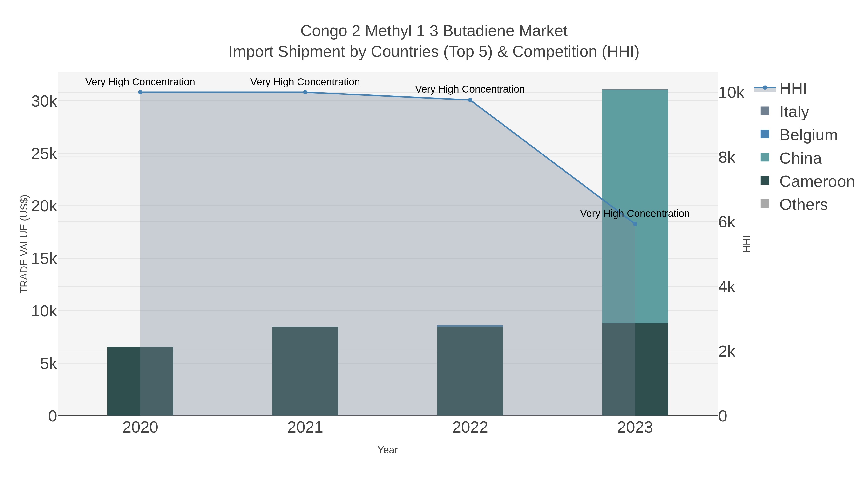
Task: Click the 20k trade value axis tick
Action: (44, 206)
